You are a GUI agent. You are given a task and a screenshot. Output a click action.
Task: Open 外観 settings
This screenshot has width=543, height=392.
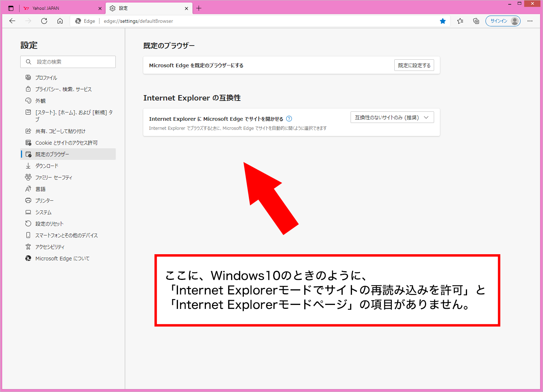pos(68,101)
